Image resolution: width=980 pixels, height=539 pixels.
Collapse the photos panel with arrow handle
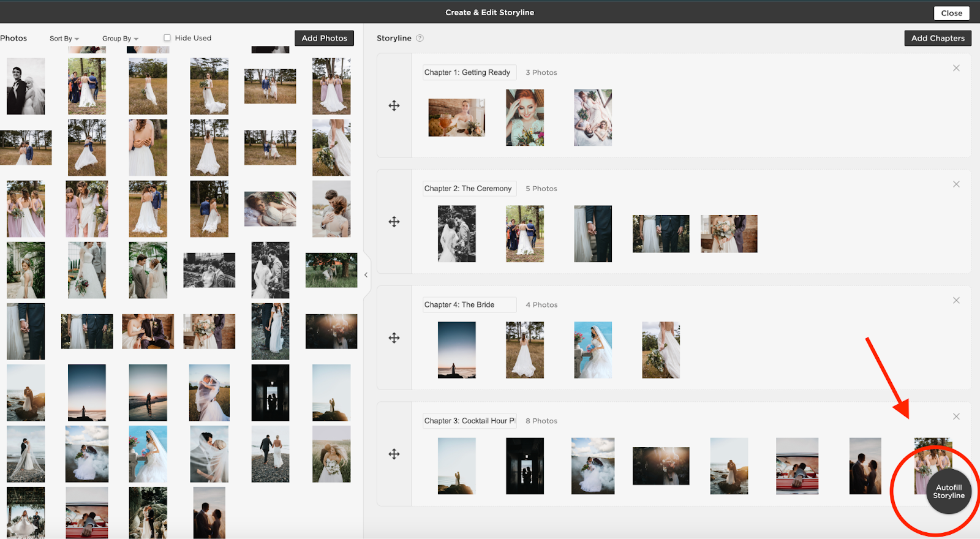pyautogui.click(x=366, y=275)
